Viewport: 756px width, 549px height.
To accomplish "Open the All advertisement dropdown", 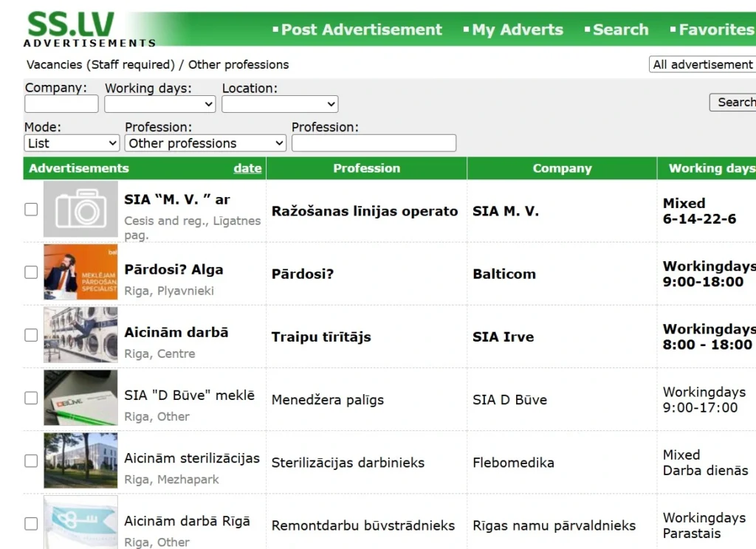I will tap(703, 65).
